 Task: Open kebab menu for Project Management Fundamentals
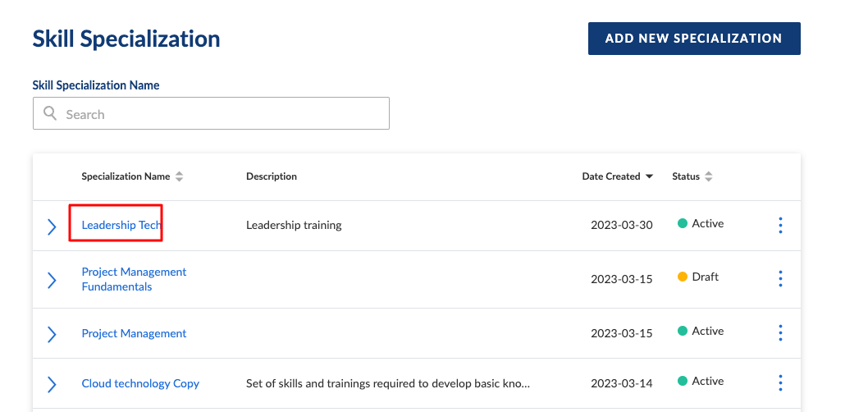[x=780, y=278]
